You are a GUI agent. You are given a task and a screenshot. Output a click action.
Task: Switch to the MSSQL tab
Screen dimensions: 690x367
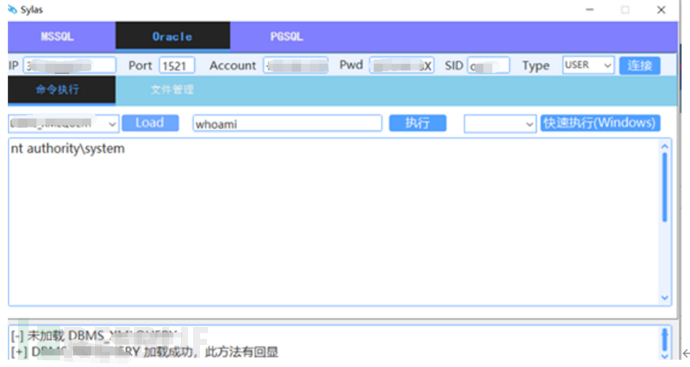(58, 37)
